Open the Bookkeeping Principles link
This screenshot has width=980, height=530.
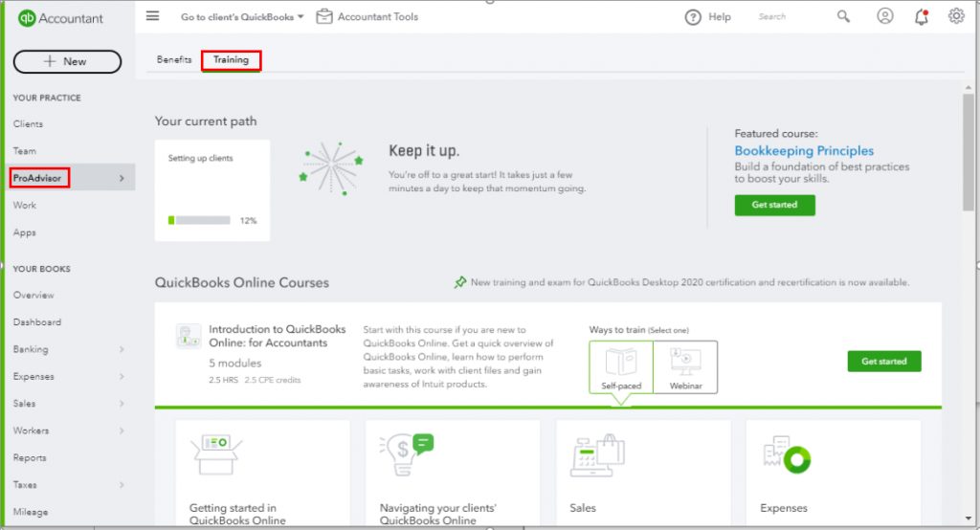804,150
